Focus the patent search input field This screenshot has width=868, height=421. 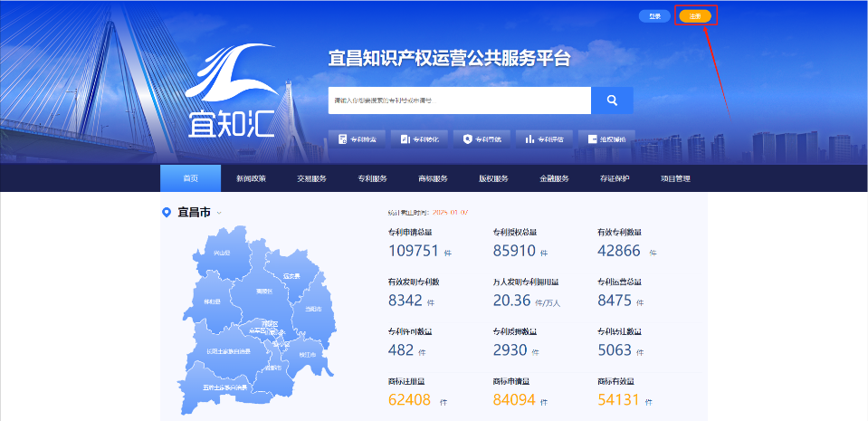(459, 100)
